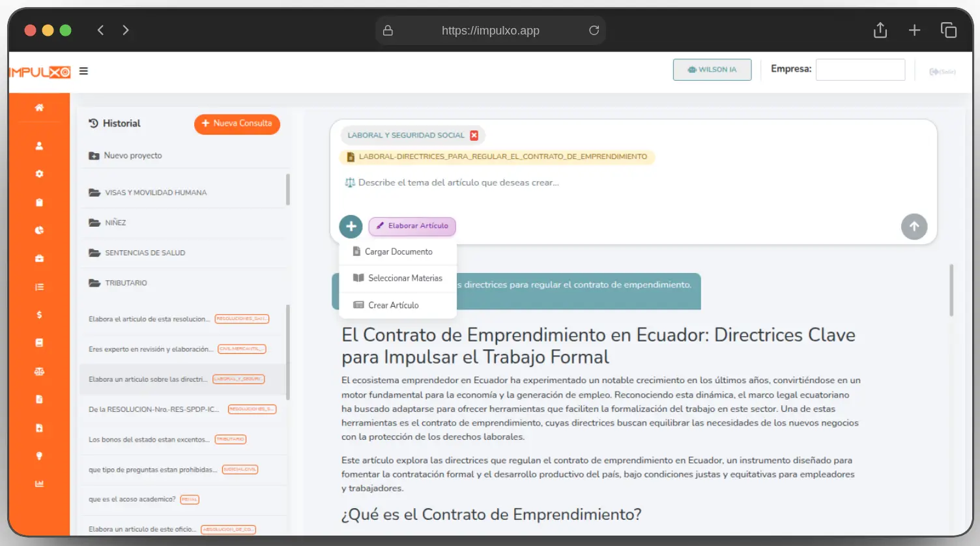
Task: Open the settings gear icon in the sidebar
Action: pyautogui.click(x=39, y=174)
